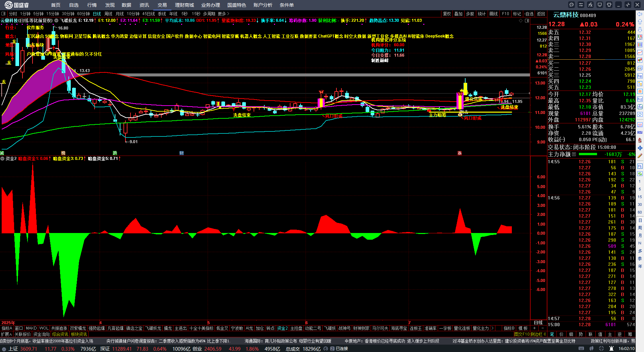This screenshot has width=644, height=352.
Task: Toggle the 资金2 indicator panel circle
Action: (x=2, y=159)
